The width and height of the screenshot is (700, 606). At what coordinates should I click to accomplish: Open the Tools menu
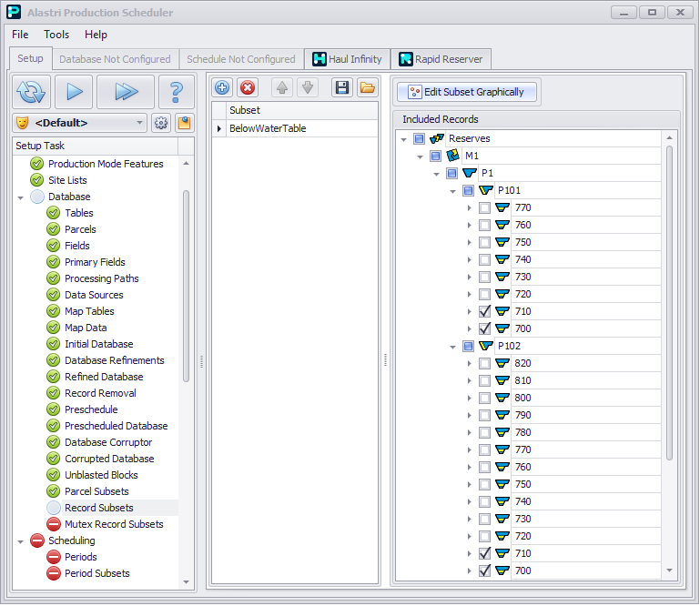(x=56, y=35)
